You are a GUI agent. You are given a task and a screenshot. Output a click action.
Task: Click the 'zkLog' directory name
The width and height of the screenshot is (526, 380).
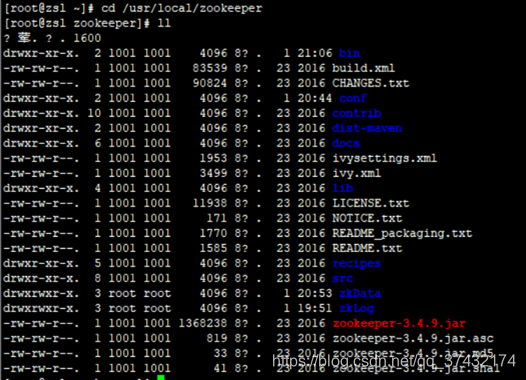357,309
